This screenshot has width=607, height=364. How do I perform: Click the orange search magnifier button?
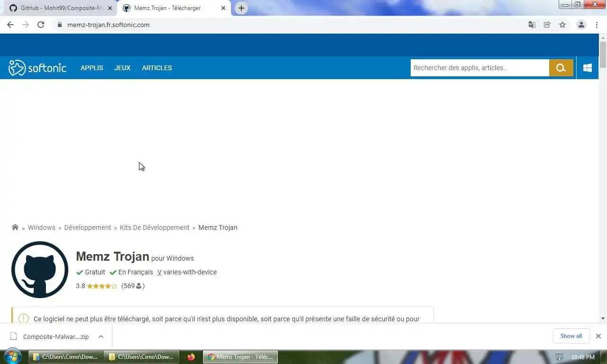(x=561, y=68)
